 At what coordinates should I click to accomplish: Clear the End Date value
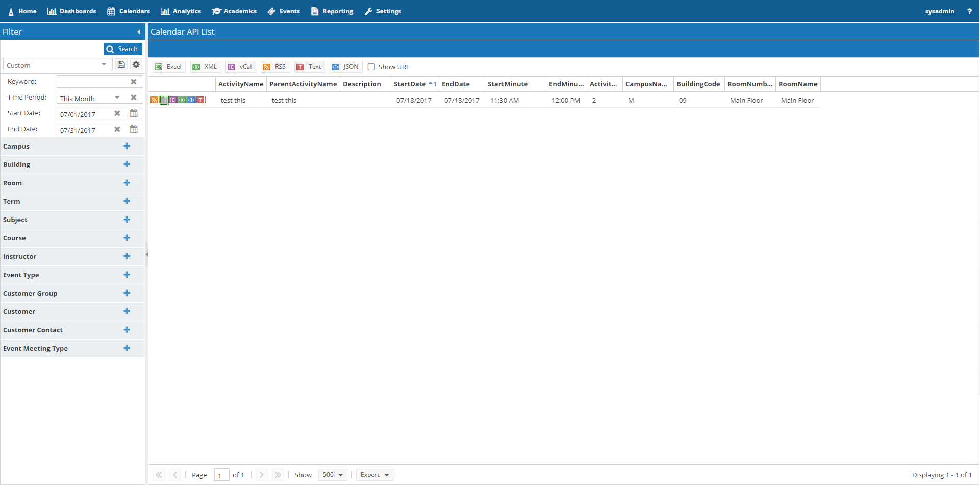117,129
